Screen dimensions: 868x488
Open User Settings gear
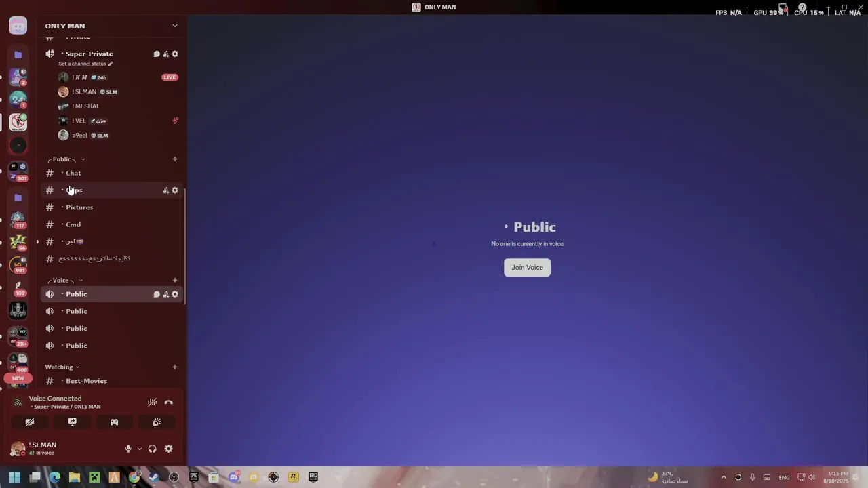pyautogui.click(x=168, y=449)
